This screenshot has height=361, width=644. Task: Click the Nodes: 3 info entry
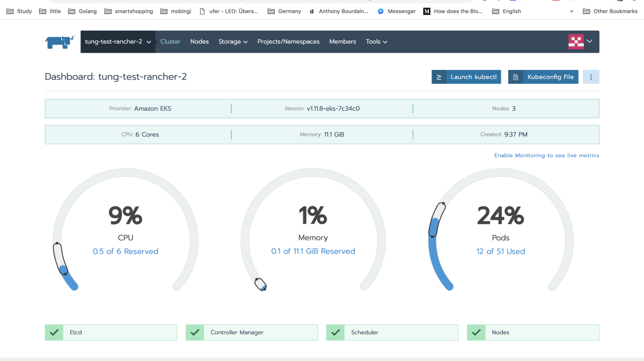(503, 109)
